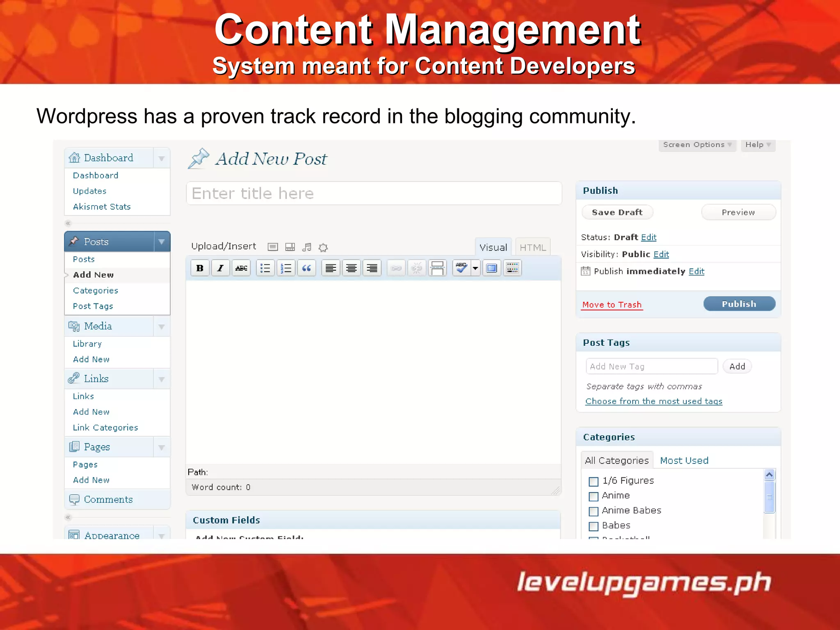Click Choose from the most used tags
Viewport: 840px width, 630px height.
pos(653,401)
